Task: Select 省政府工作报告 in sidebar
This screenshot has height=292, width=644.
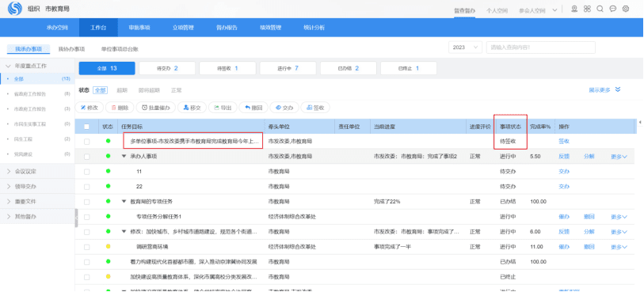Action: point(30,94)
